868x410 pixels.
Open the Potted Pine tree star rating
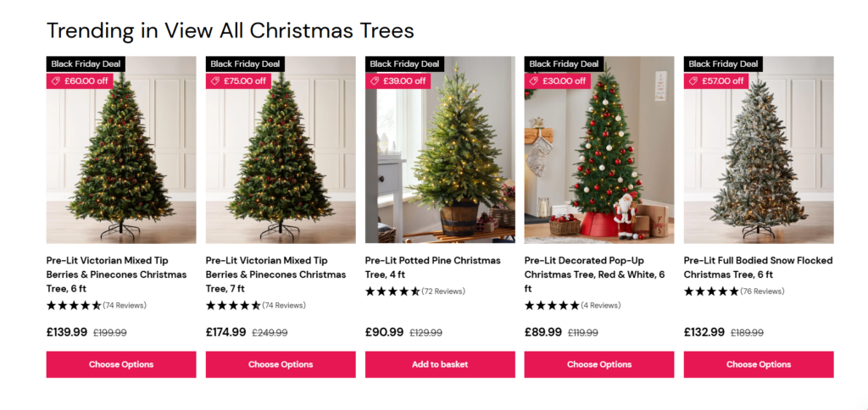pos(392,291)
